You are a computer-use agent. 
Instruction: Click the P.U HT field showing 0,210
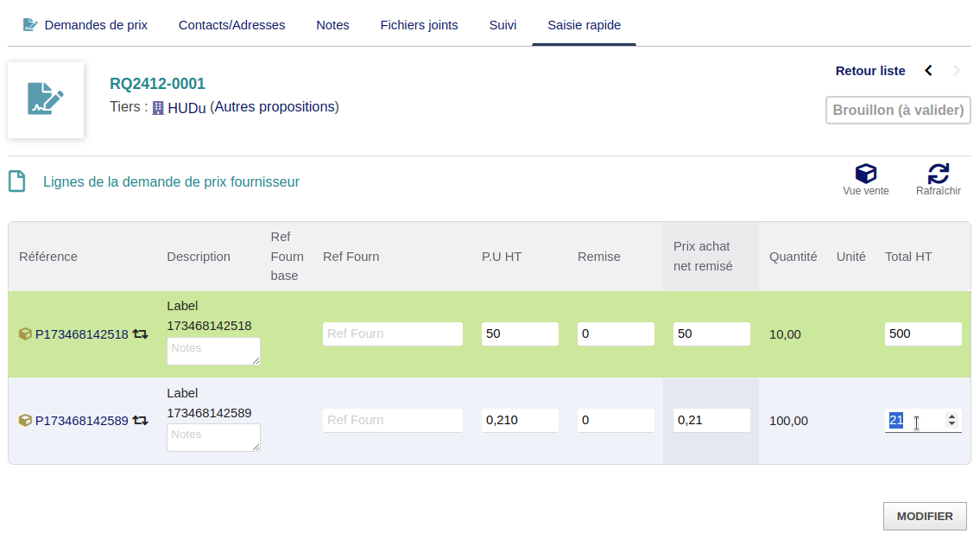coord(519,420)
